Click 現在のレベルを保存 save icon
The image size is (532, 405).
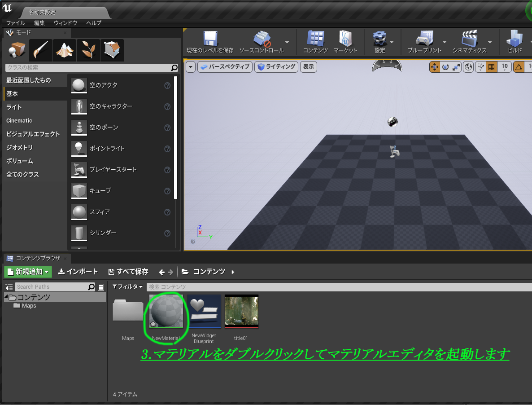pyautogui.click(x=210, y=38)
